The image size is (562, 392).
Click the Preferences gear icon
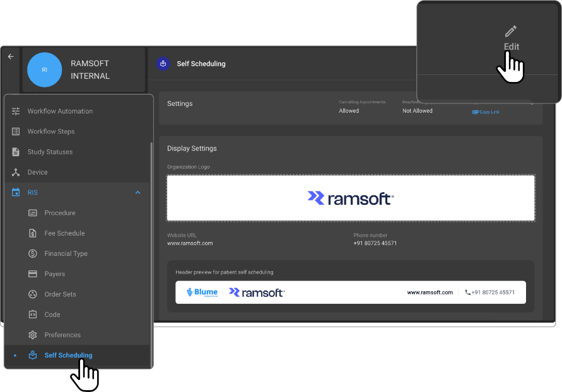tap(33, 335)
